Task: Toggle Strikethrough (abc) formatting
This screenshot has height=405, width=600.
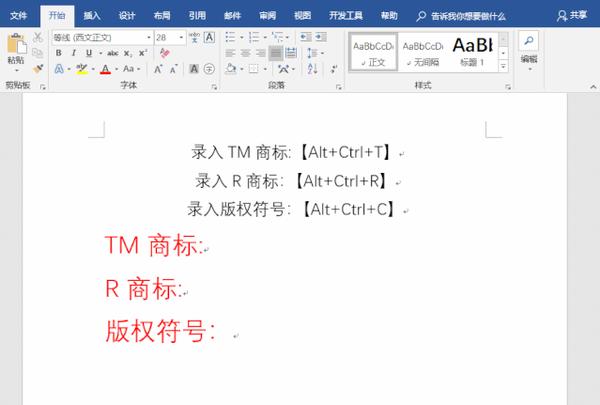Action: pyautogui.click(x=112, y=53)
